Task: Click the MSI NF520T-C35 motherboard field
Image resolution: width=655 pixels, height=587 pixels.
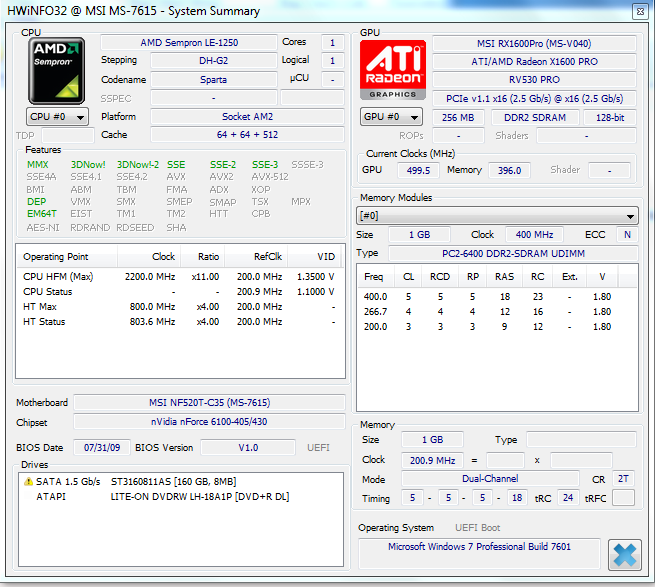Action: click(209, 402)
